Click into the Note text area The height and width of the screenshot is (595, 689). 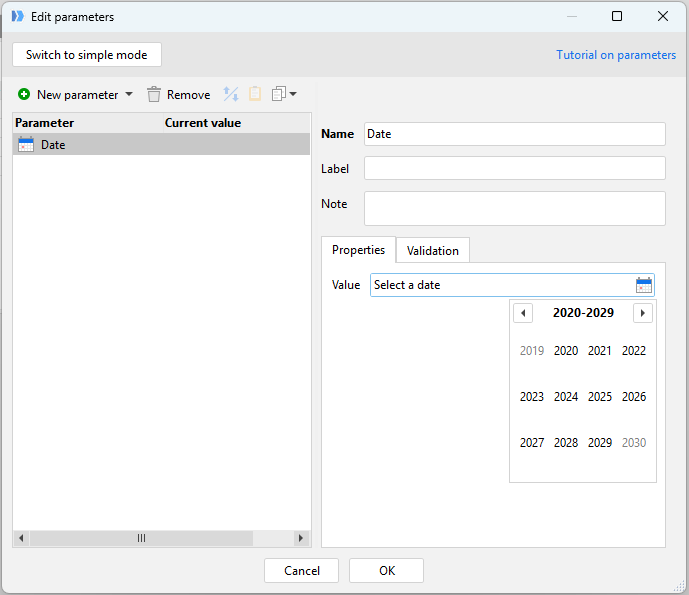coord(515,208)
